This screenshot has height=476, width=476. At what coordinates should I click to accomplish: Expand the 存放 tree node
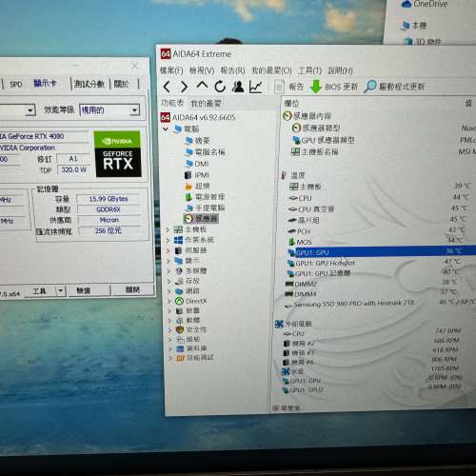tap(169, 281)
